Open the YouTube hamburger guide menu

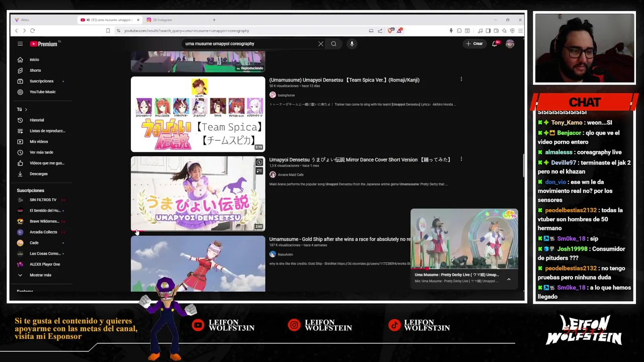coord(20,44)
